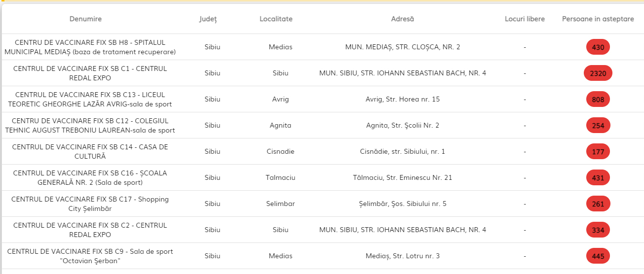Click the Adresă column header
Image resolution: width=644 pixels, height=274 pixels.
tap(402, 19)
